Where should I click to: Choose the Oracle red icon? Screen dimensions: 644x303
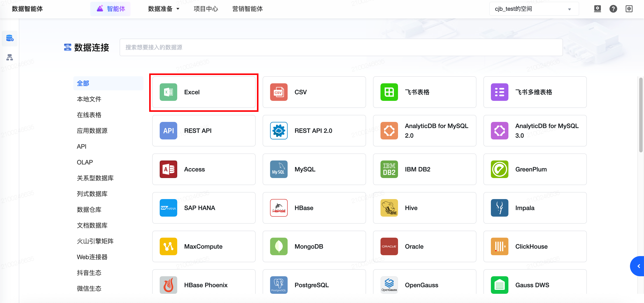[389, 246]
